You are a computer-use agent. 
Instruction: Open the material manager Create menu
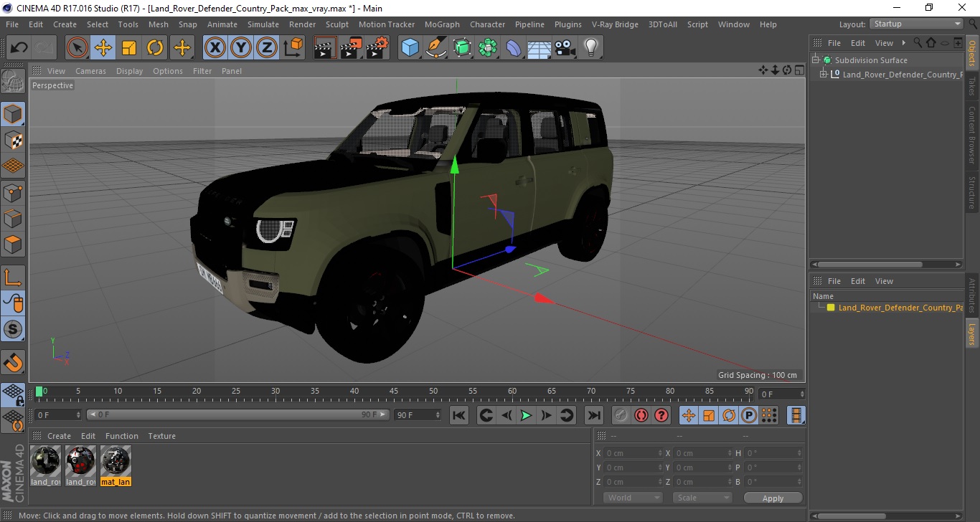(x=59, y=436)
